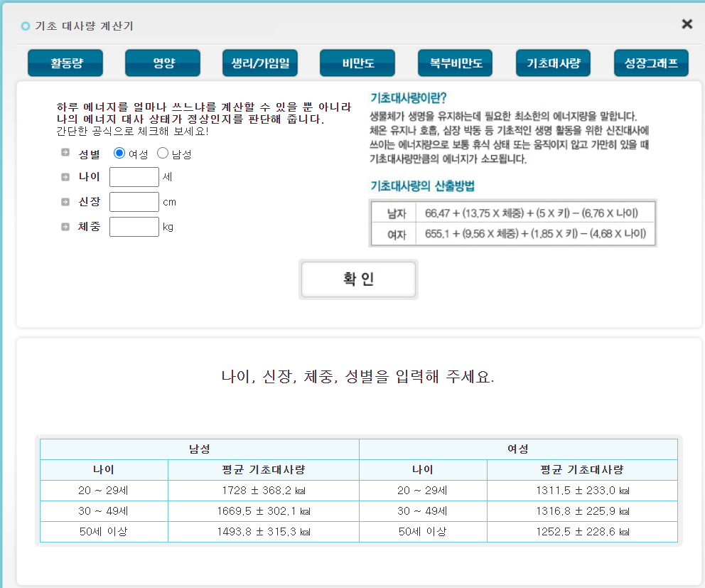Click the formula starting with 66.47
The width and height of the screenshot is (705, 588).
[x=532, y=213]
